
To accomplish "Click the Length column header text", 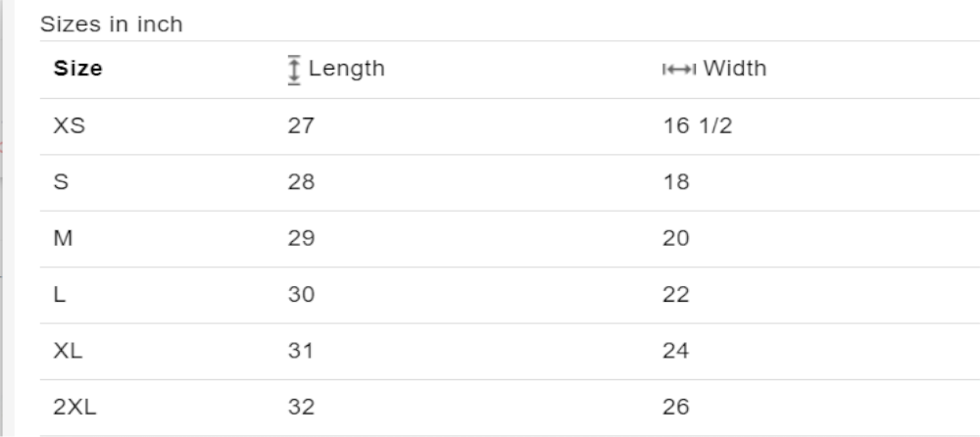I will [x=346, y=69].
